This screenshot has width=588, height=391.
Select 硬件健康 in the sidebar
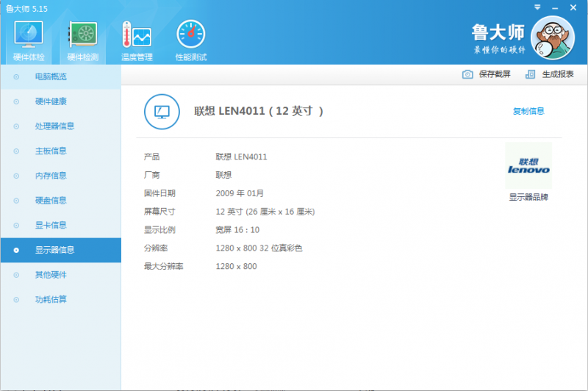click(x=61, y=101)
